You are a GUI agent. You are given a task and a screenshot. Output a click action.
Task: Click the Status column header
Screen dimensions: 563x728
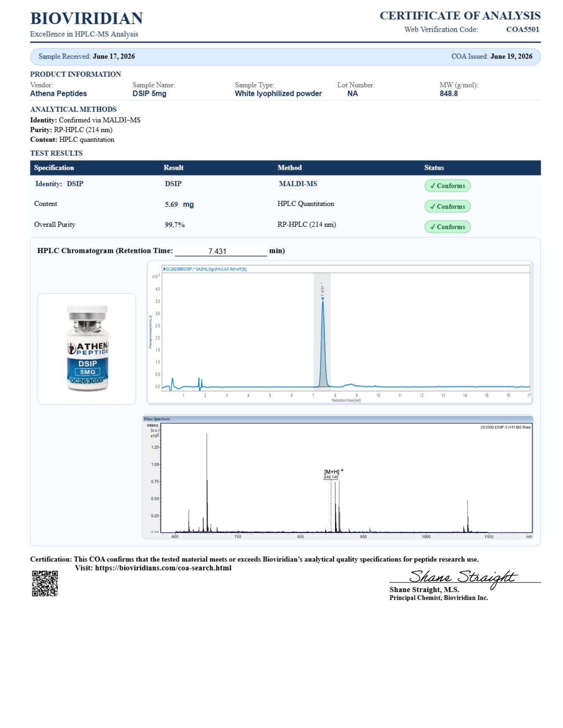coord(434,168)
